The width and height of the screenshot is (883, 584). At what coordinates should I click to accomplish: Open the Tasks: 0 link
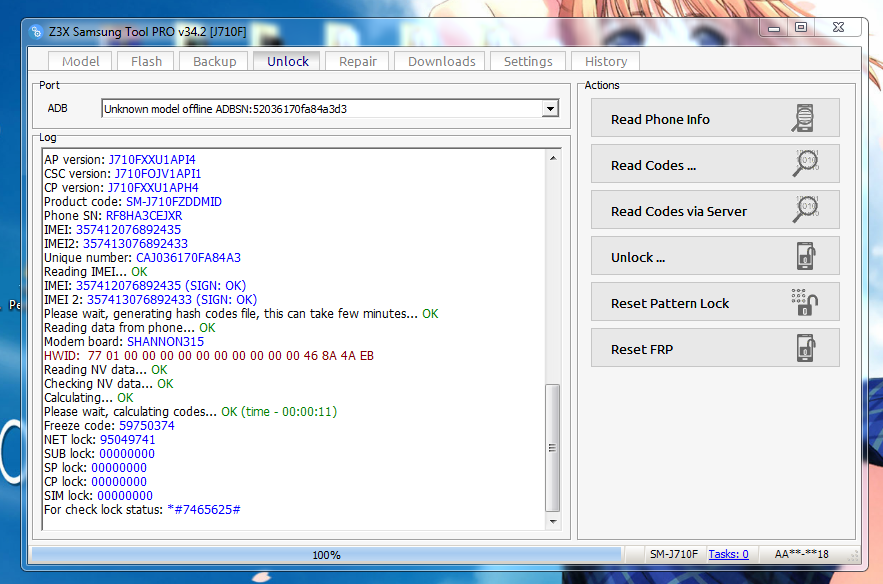coord(728,554)
